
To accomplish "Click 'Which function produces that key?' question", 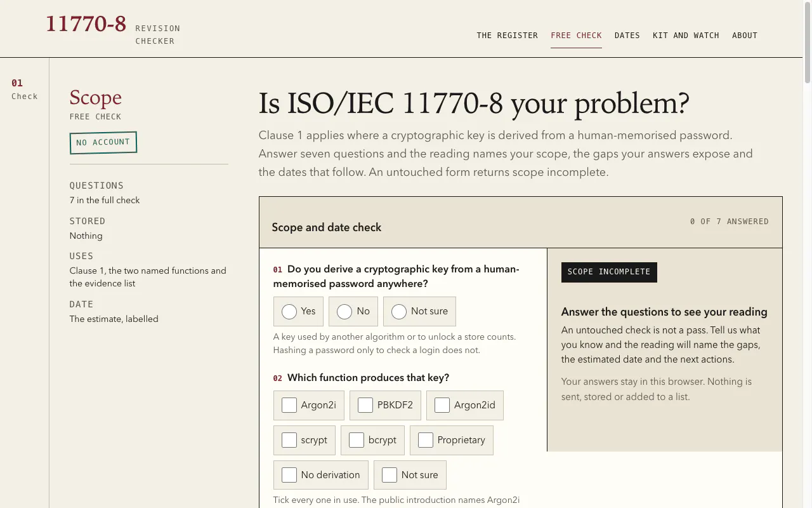I will pos(368,378).
